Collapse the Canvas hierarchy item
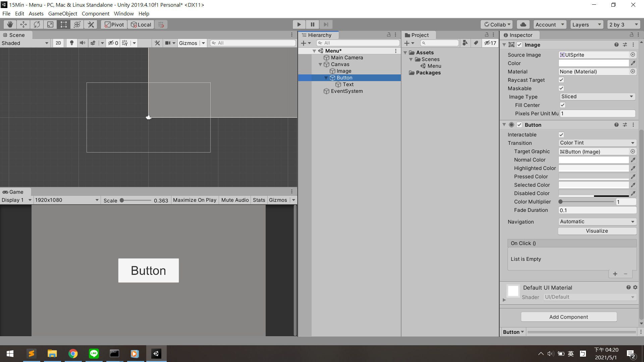 [x=320, y=64]
